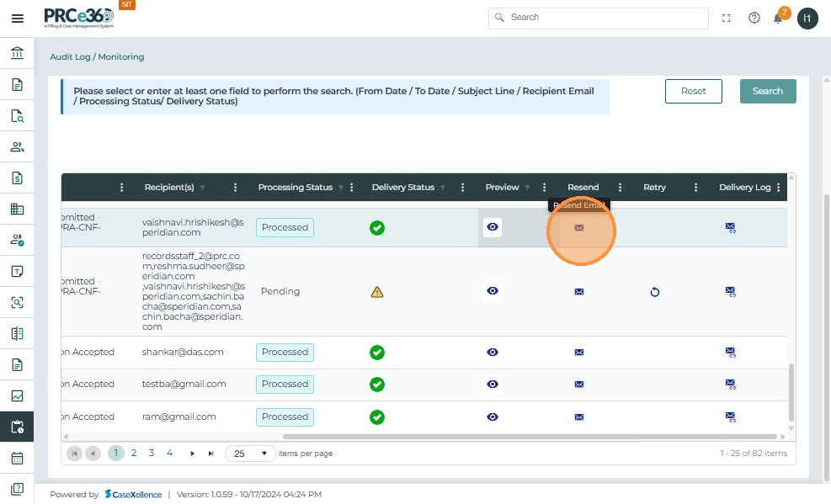Preview the email for ram@gmail.com
Screen dimensions: 831x504
click(x=493, y=416)
